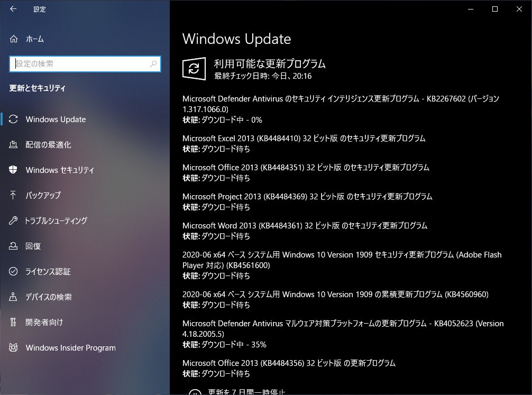Click the ライセンス認証 checkmark icon
The image size is (532, 395).
click(x=13, y=271)
